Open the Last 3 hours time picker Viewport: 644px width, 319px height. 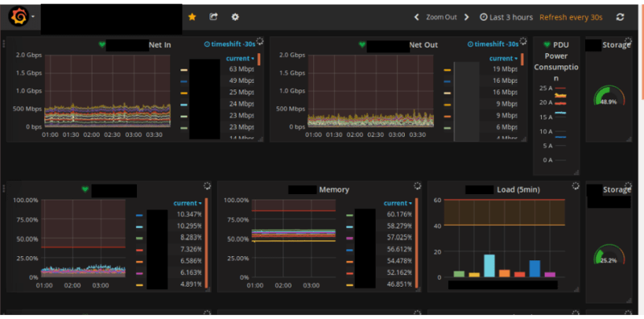pos(506,17)
